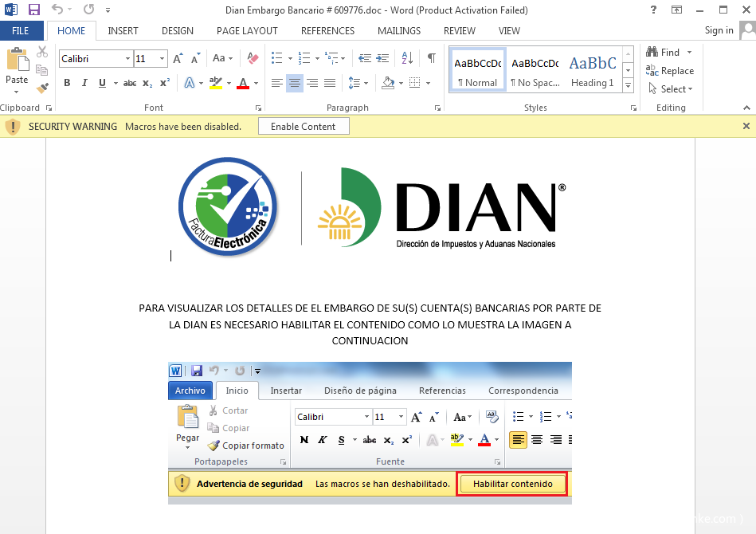This screenshot has height=534, width=756.
Task: Click the Replace button
Action: (670, 70)
